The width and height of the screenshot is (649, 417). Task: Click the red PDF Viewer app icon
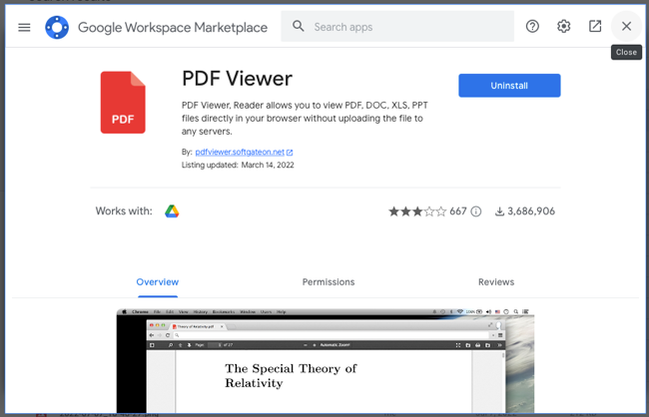point(123,102)
